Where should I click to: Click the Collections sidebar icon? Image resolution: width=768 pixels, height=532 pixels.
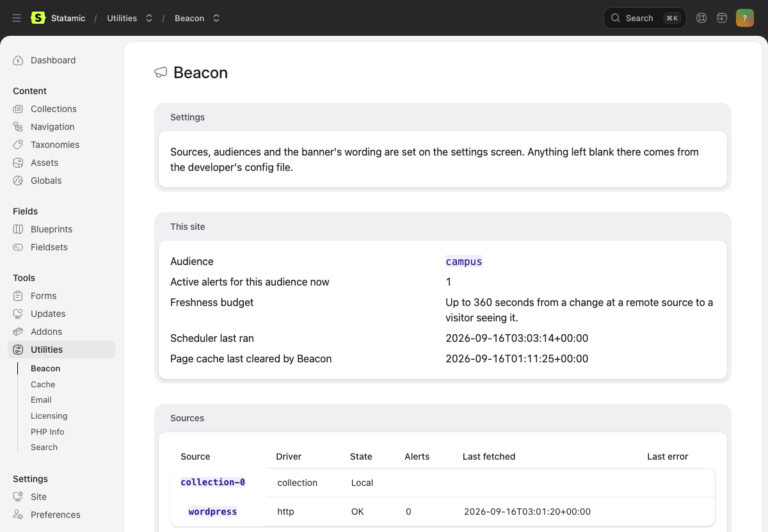pos(18,109)
